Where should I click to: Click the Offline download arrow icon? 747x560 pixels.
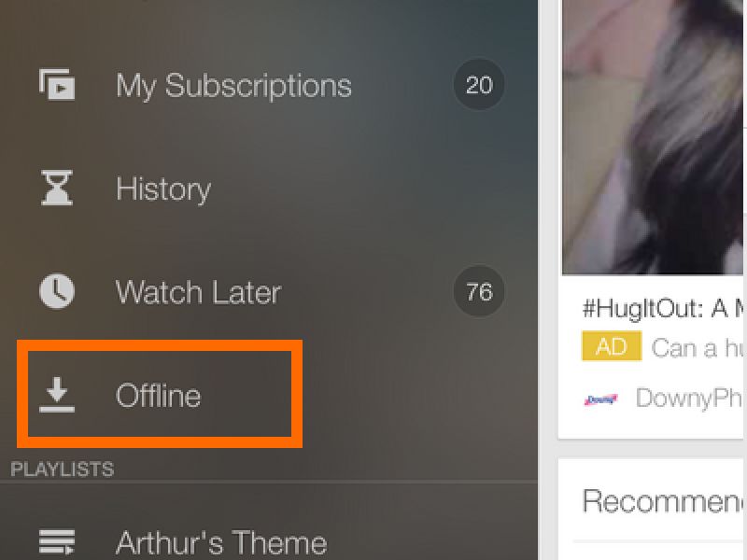(57, 396)
